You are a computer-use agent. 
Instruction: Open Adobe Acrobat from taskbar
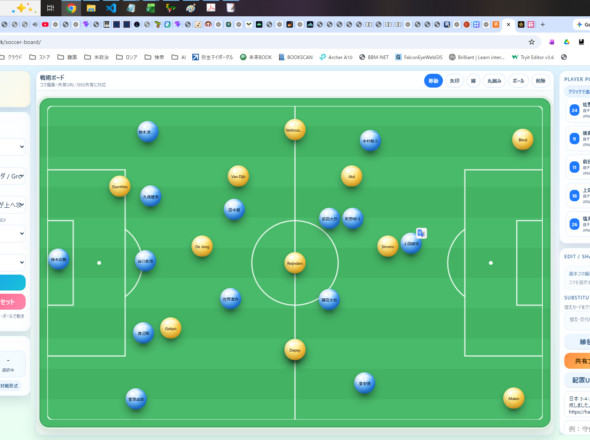click(x=211, y=8)
